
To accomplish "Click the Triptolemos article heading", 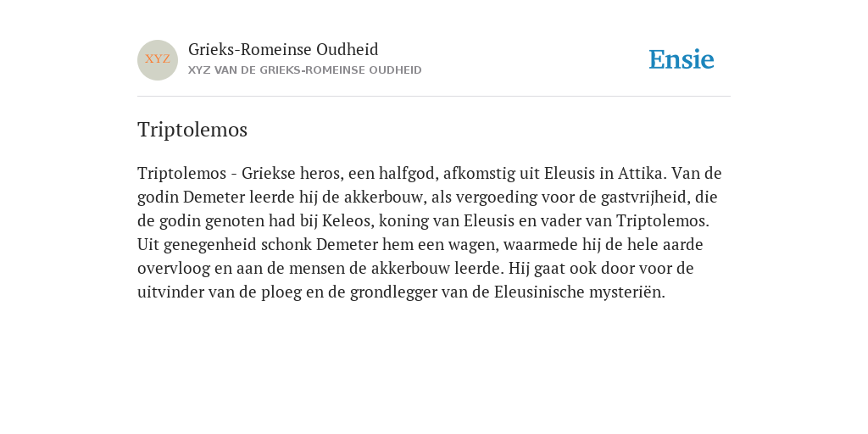I will (x=192, y=130).
